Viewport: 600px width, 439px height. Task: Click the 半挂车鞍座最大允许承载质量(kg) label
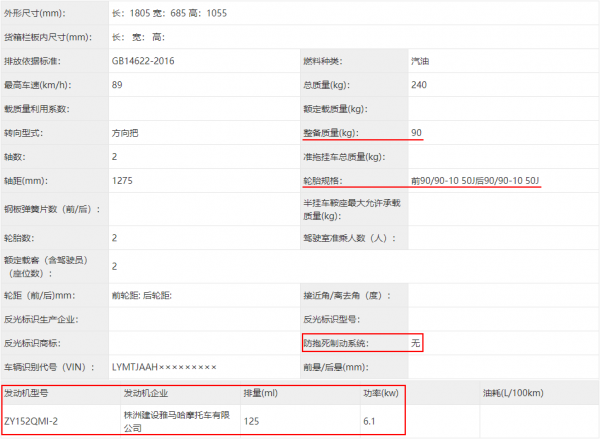click(352, 209)
